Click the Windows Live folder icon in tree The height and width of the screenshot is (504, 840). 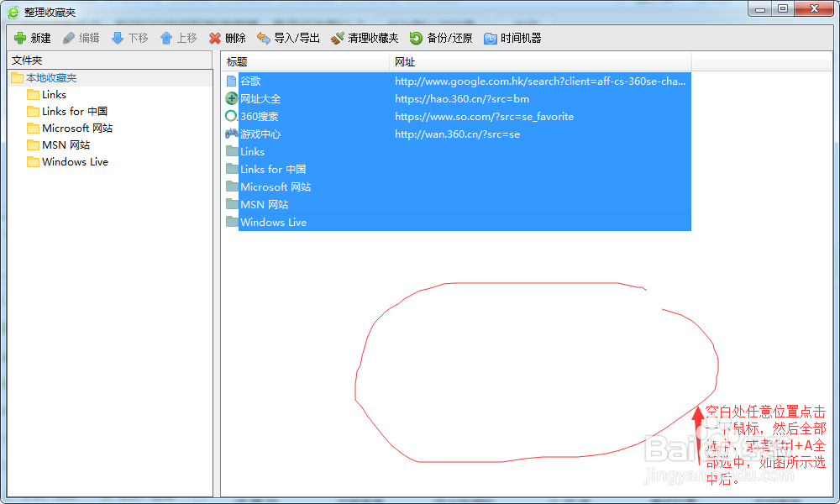(34, 162)
